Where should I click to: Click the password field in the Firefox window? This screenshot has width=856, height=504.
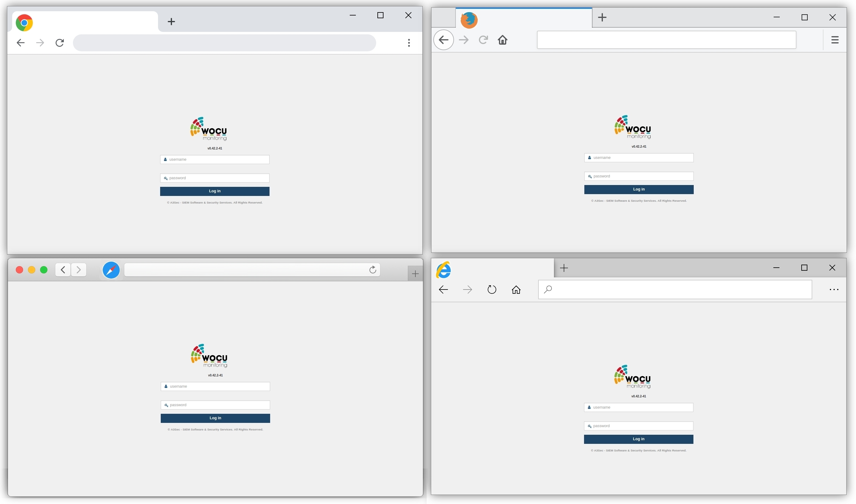639,177
